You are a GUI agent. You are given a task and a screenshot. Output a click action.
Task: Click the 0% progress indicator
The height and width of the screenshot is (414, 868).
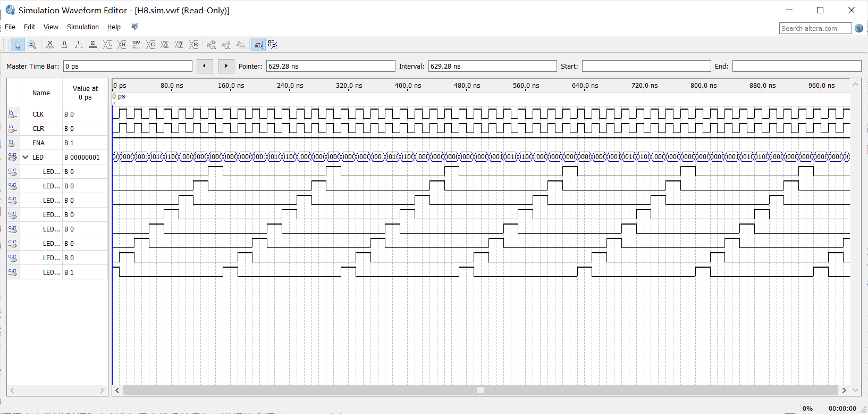pyautogui.click(x=807, y=409)
